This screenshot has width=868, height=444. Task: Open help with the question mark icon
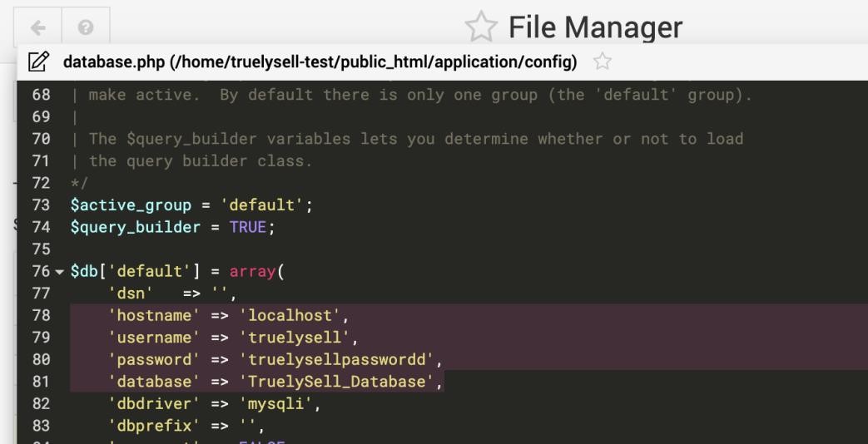point(84,27)
